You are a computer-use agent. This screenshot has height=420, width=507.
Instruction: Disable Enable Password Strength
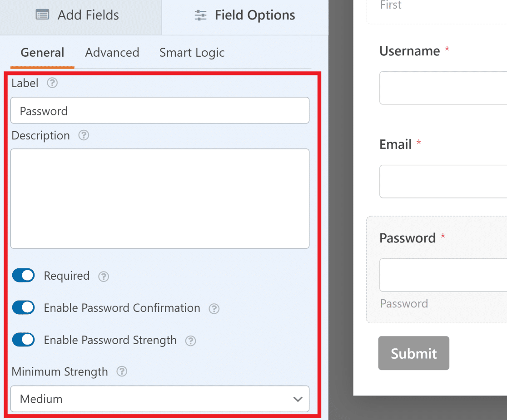coord(23,340)
